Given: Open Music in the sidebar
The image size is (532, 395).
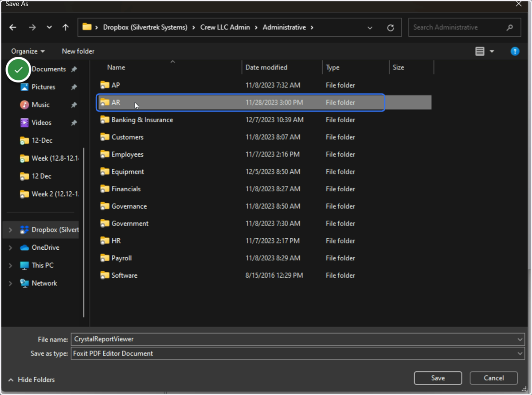Looking at the screenshot, I should pyautogui.click(x=40, y=105).
